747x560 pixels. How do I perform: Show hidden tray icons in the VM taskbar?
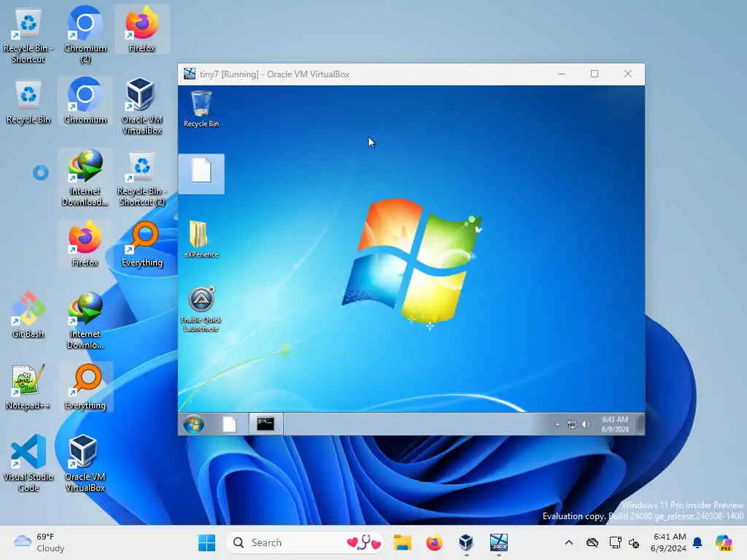click(557, 424)
